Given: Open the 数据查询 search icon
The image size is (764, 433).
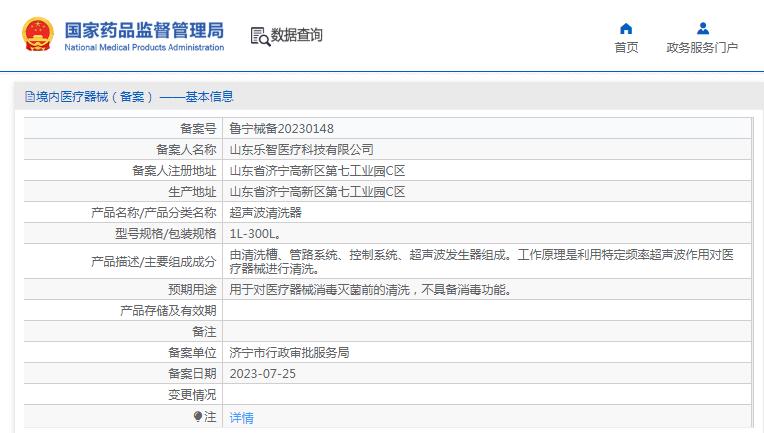Looking at the screenshot, I should (260, 37).
